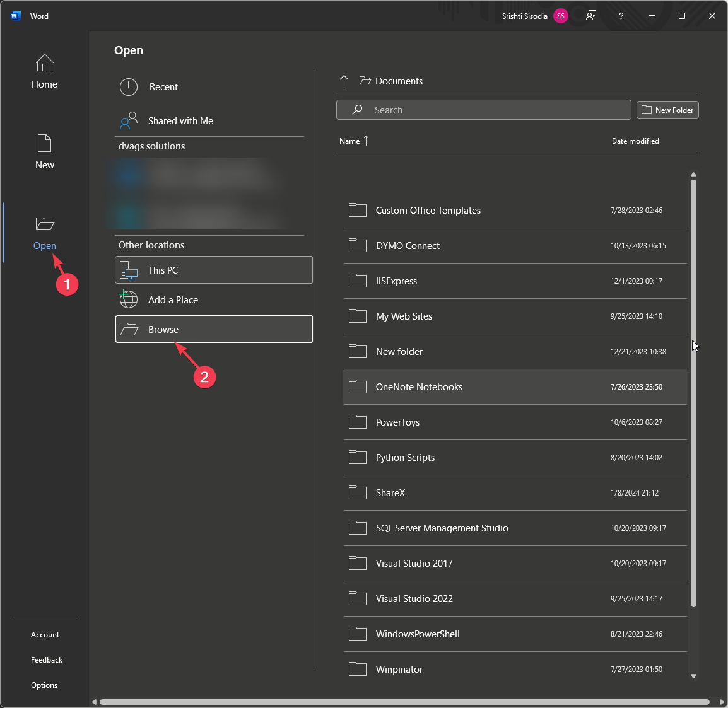Click the magnifier search icon
The height and width of the screenshot is (708, 728).
(357, 110)
